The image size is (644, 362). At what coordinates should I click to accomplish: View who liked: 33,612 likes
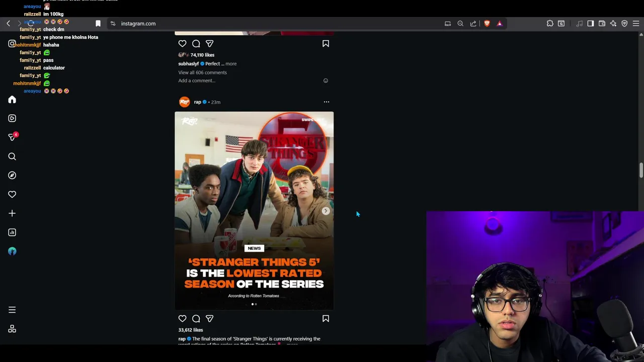[190, 330]
